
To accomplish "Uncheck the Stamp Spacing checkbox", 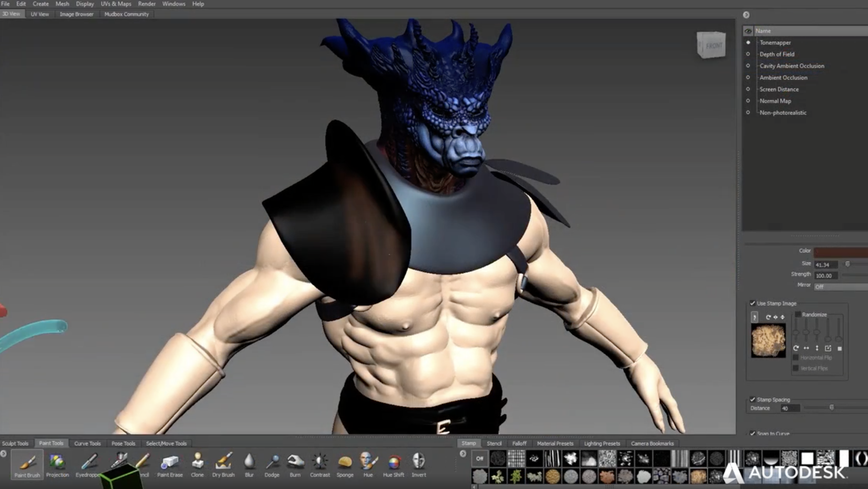I will pos(752,399).
